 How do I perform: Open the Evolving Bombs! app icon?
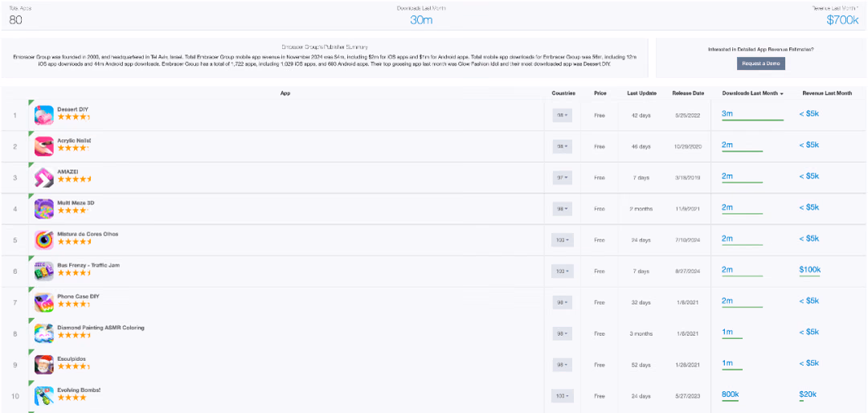click(x=43, y=396)
